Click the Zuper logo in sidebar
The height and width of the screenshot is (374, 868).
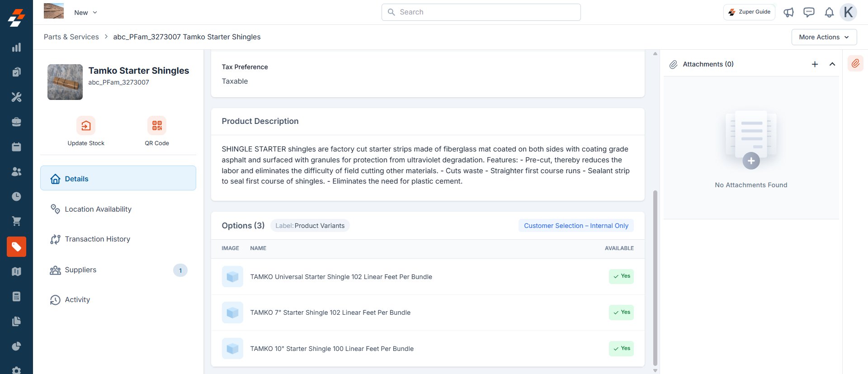pos(16,18)
